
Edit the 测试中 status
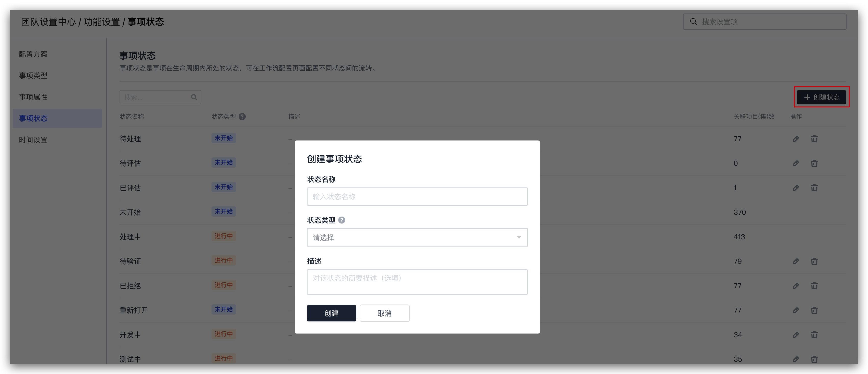coord(795,359)
